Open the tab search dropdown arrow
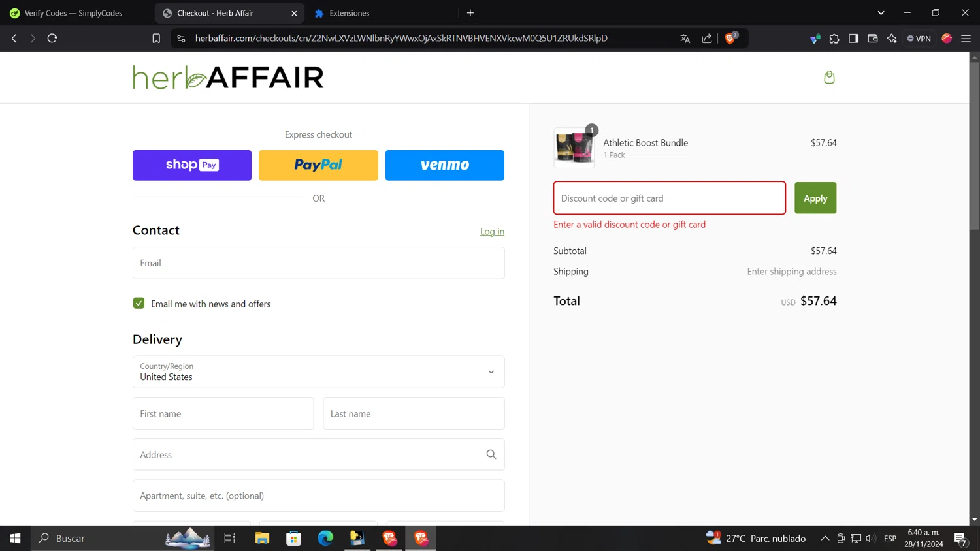The image size is (980, 551). pyautogui.click(x=881, y=13)
